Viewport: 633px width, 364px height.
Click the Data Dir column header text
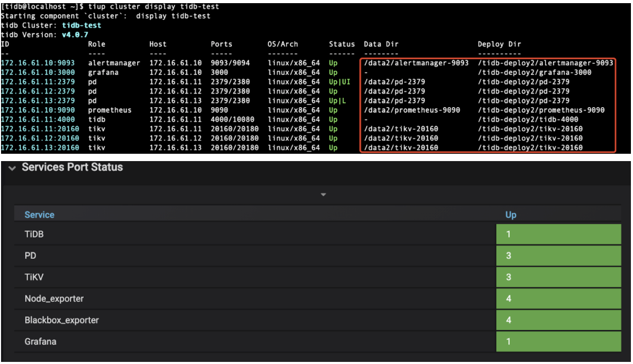pyautogui.click(x=381, y=44)
